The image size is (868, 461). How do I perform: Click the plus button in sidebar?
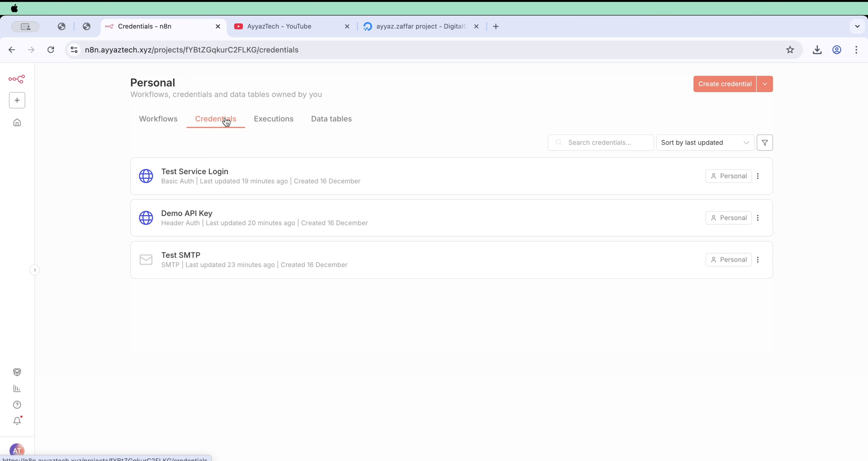[x=17, y=100]
